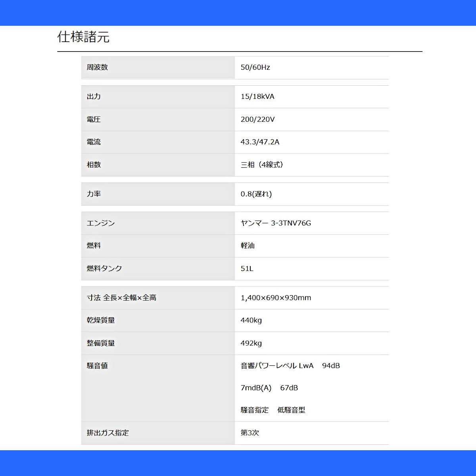Select the 整備質量 label cell
Image resolution: width=476 pixels, height=476 pixels.
[x=158, y=344]
